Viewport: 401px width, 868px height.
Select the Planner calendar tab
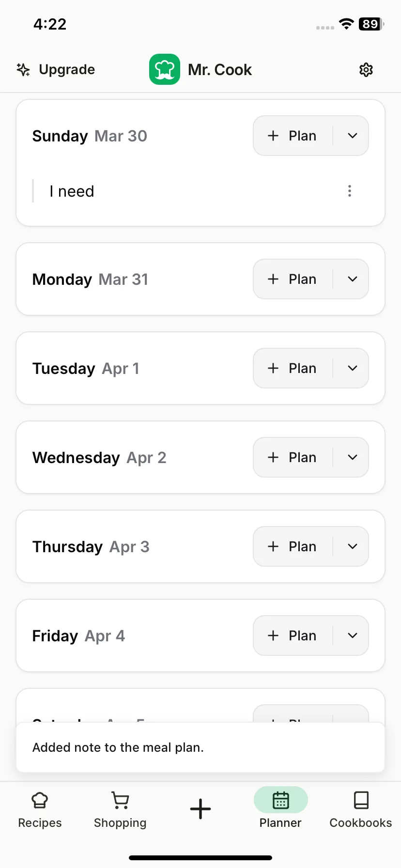tap(280, 808)
